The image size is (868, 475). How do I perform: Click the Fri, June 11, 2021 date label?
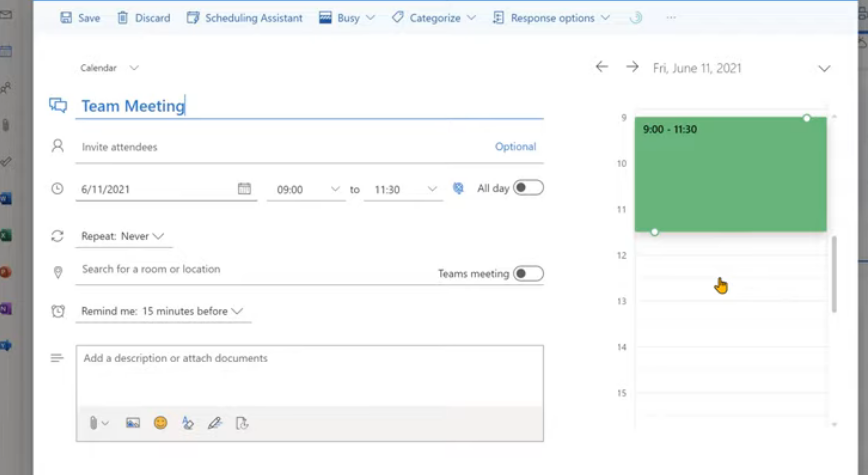tap(697, 68)
